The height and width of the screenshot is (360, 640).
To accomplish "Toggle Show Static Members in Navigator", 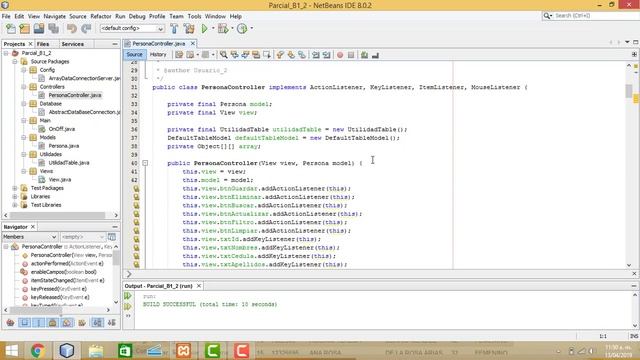I will 39,323.
